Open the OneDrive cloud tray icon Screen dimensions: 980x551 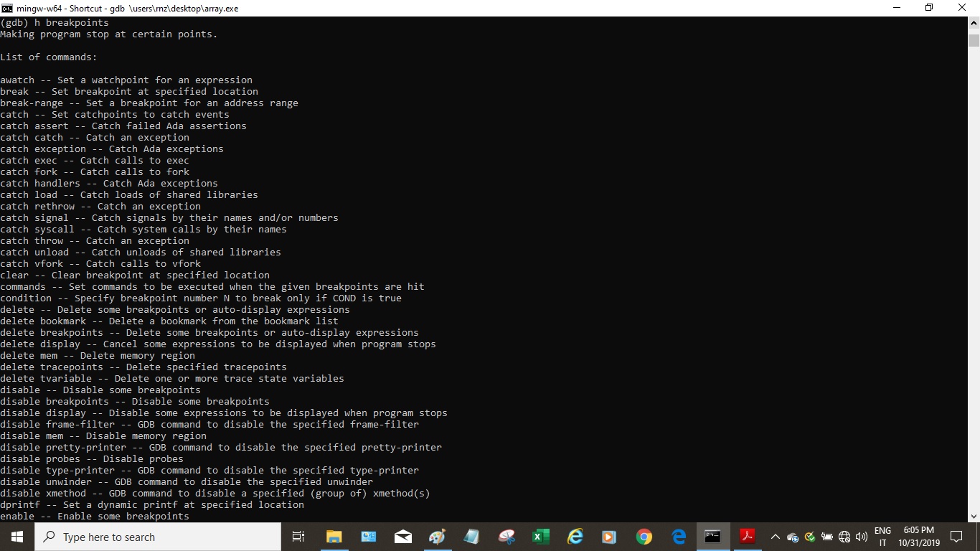[x=793, y=537]
